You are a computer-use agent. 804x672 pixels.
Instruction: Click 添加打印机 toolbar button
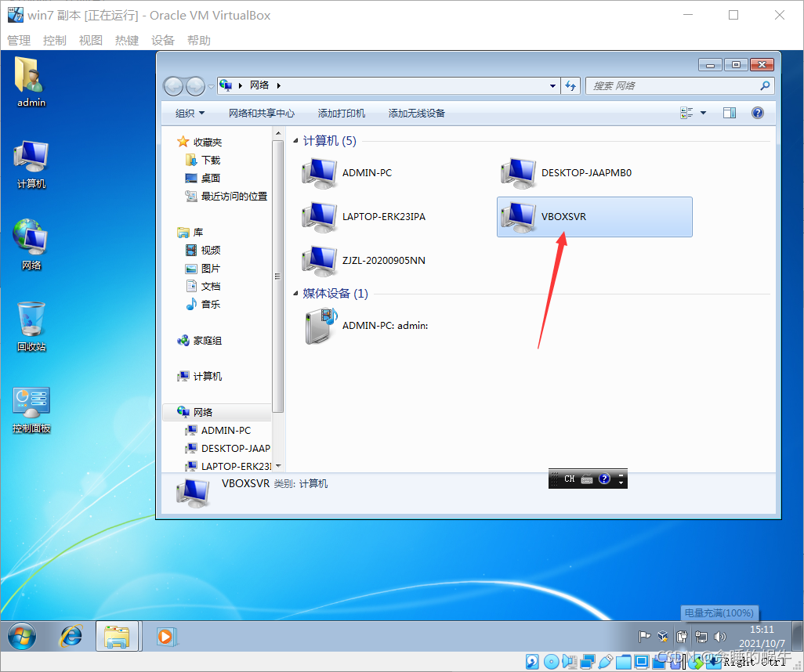pos(342,114)
